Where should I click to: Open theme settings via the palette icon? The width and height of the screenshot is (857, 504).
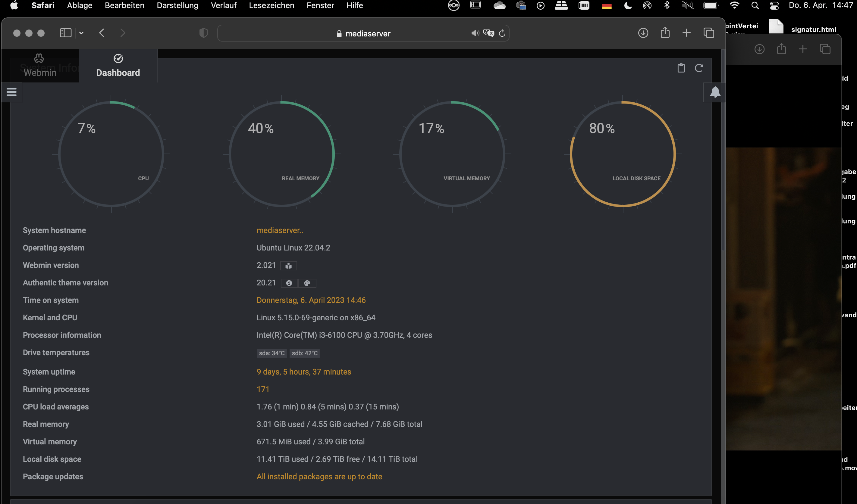coord(307,283)
